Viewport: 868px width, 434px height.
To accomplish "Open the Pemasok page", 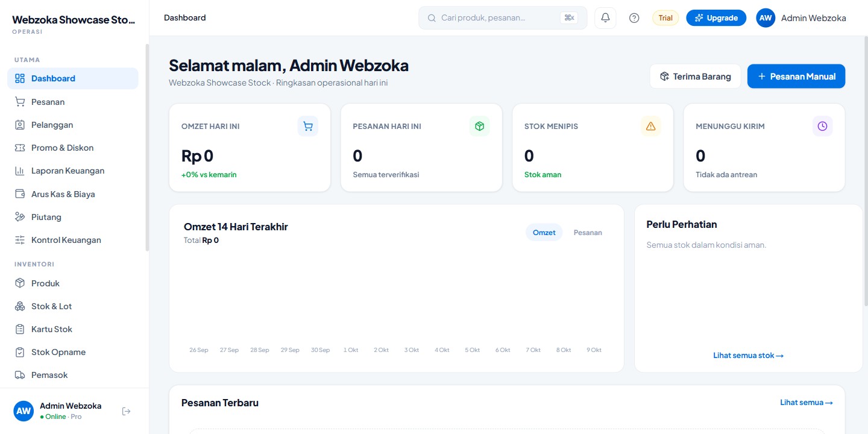I will 73,375.
